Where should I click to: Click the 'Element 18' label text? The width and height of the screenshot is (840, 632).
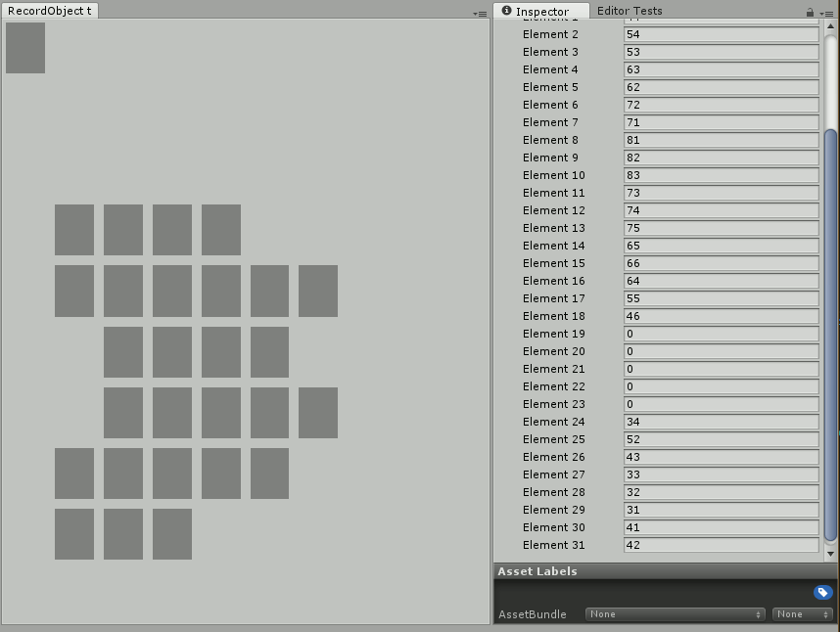553,316
